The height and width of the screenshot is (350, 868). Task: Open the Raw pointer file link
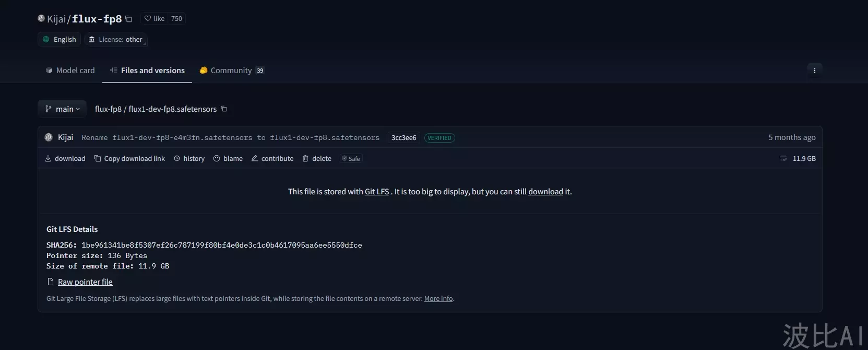click(85, 282)
